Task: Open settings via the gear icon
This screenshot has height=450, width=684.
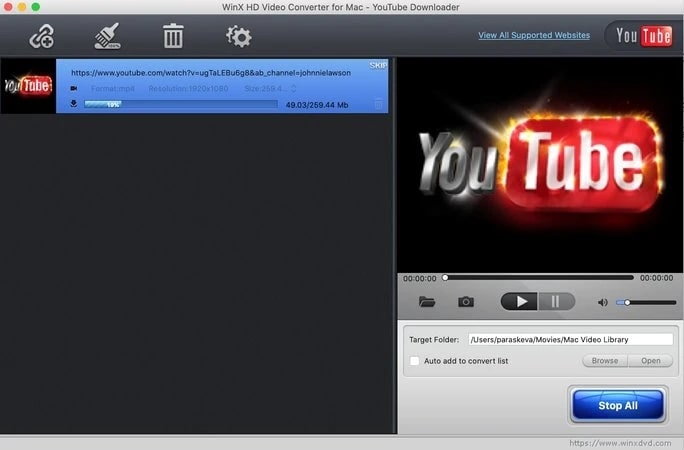Action: coord(238,37)
